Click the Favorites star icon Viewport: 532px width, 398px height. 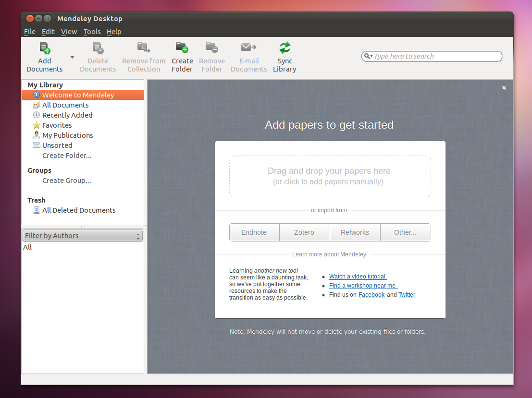pyautogui.click(x=37, y=125)
